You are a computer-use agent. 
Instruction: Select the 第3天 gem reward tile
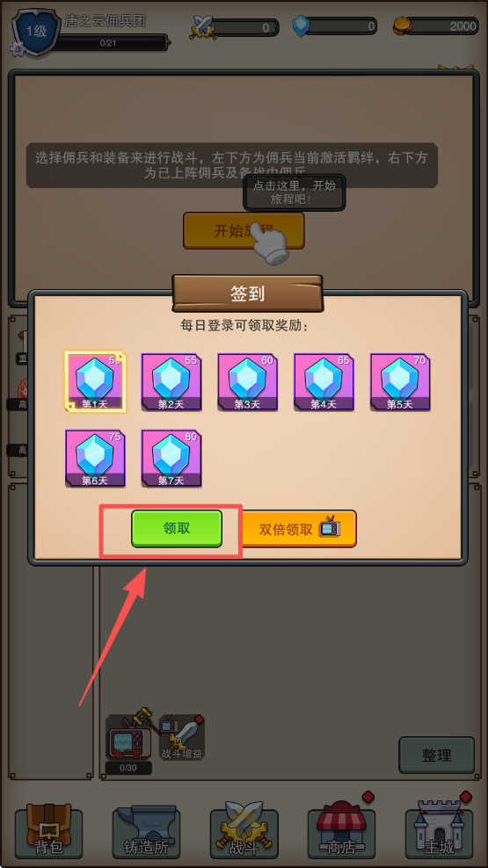(x=248, y=382)
